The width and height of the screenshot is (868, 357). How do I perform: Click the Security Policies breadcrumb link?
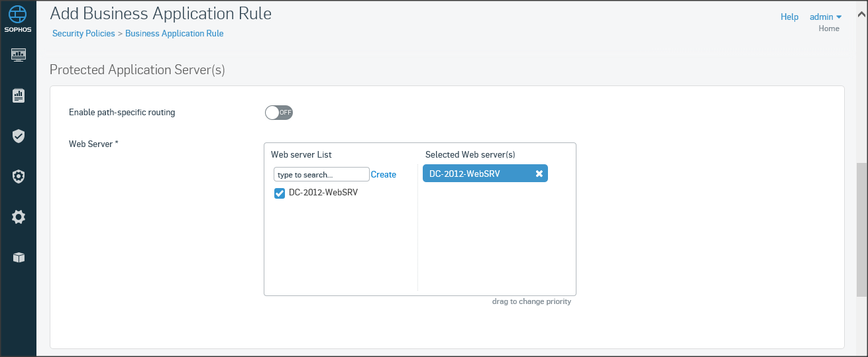pyautogui.click(x=83, y=33)
